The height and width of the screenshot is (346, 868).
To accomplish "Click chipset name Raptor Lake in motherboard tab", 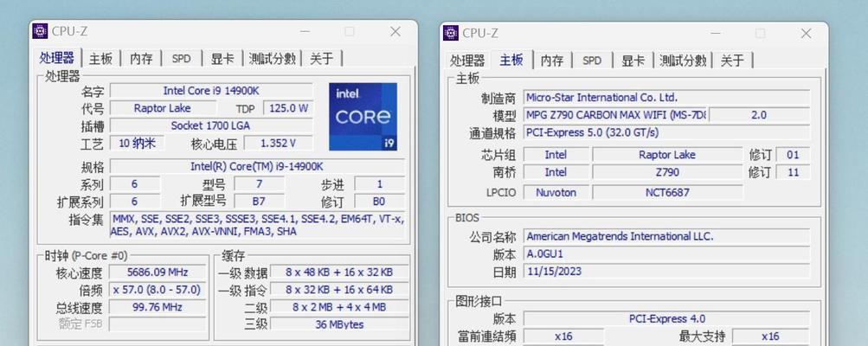I will point(667,155).
